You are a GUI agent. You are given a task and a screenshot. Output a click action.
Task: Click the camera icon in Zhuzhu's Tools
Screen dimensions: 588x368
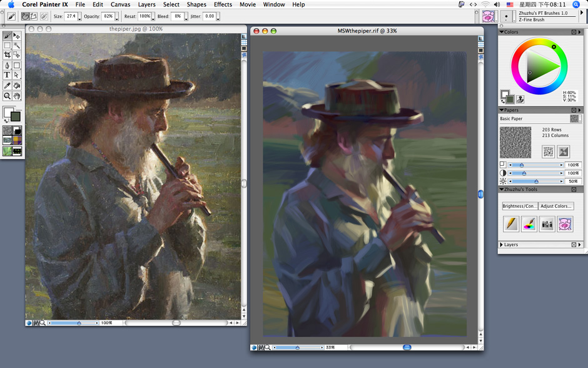(547, 224)
